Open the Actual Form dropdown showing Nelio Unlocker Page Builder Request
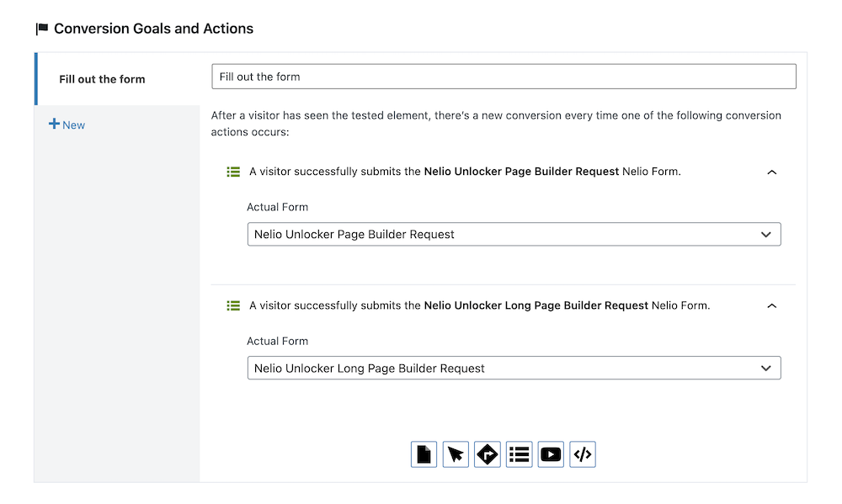This screenshot has width=842, height=504. coord(514,235)
